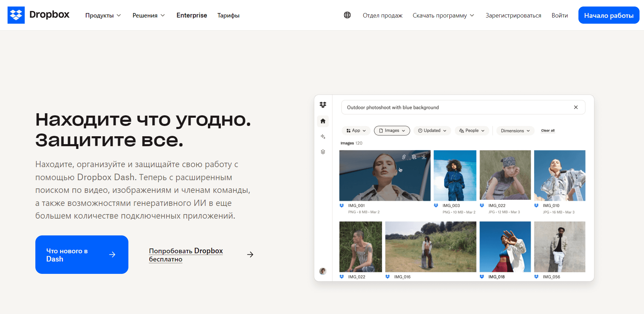The width and height of the screenshot is (644, 314).
Task: Click Dropbox file icon beside IMG_056
Action: [537, 277]
